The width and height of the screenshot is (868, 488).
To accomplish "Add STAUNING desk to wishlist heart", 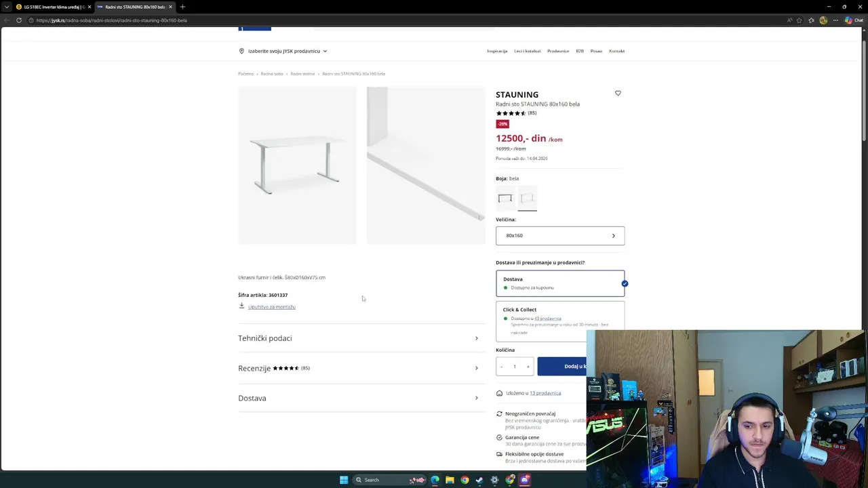I will click(x=618, y=94).
